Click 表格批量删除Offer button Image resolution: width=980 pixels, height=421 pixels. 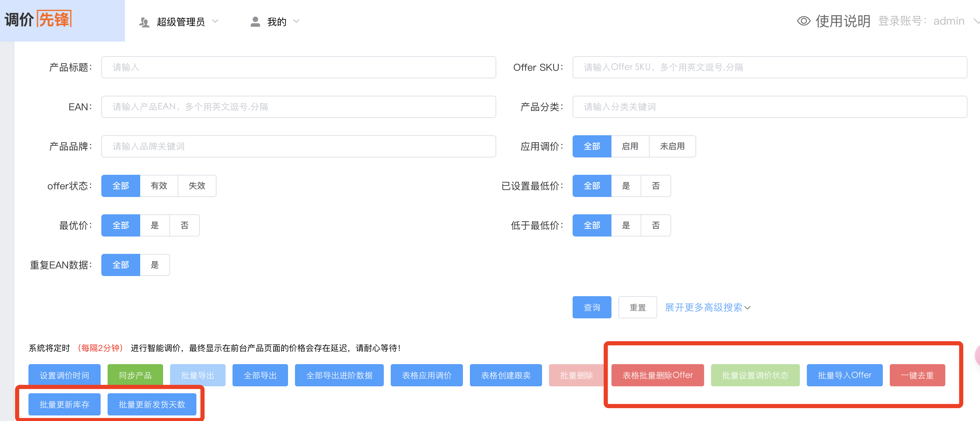(x=658, y=375)
